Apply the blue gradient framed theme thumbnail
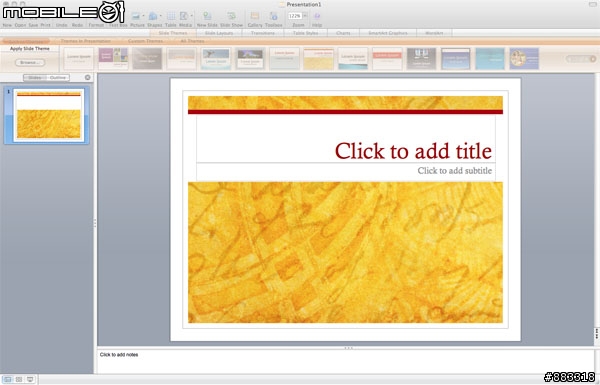 [456, 59]
